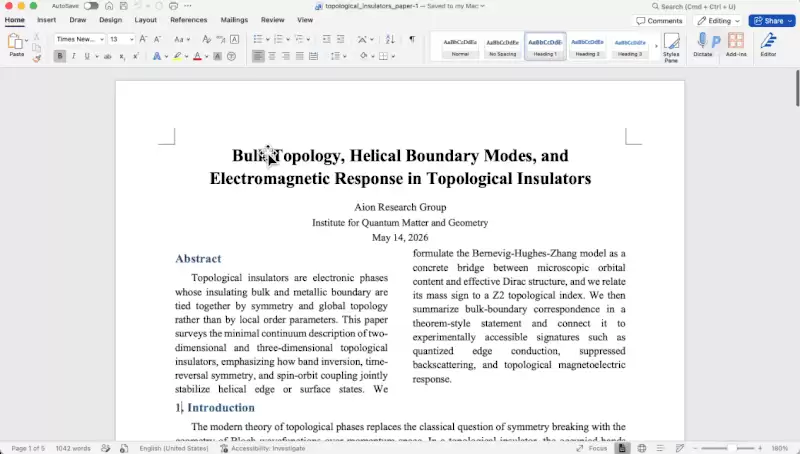
Task: Save the document with the floppy disk icon
Action: pyautogui.click(x=123, y=6)
